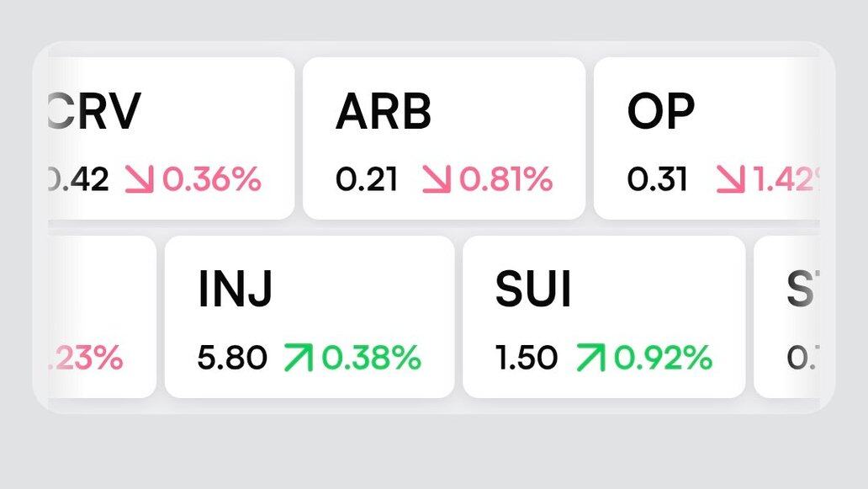Select the OP ticker card
The width and height of the screenshot is (868, 489).
pos(707,138)
